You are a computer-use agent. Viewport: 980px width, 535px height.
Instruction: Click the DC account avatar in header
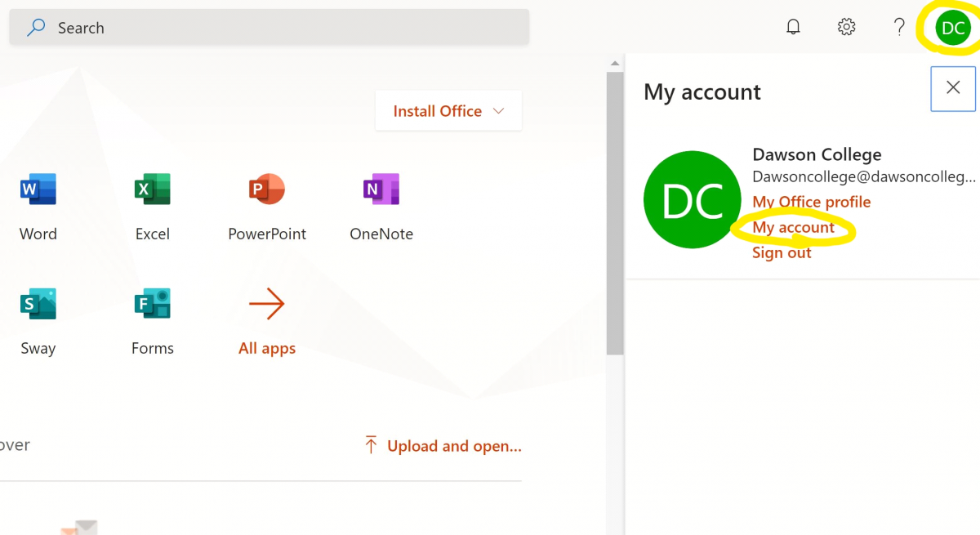(x=953, y=28)
